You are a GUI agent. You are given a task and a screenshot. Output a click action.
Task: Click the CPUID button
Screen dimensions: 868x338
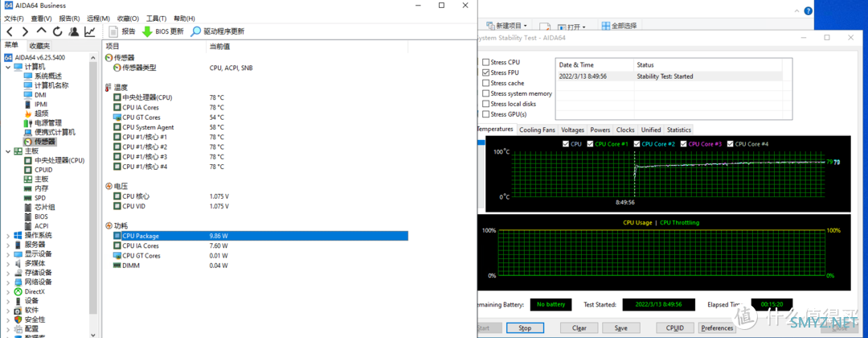point(675,328)
